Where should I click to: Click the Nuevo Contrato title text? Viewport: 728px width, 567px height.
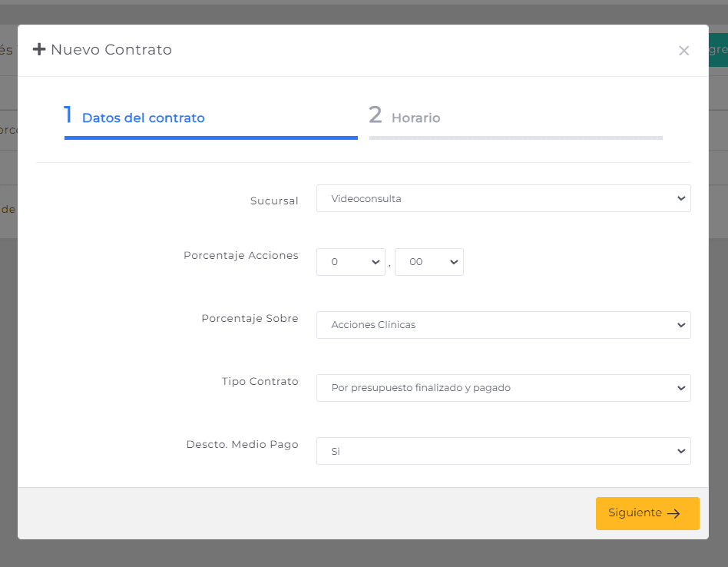[111, 49]
